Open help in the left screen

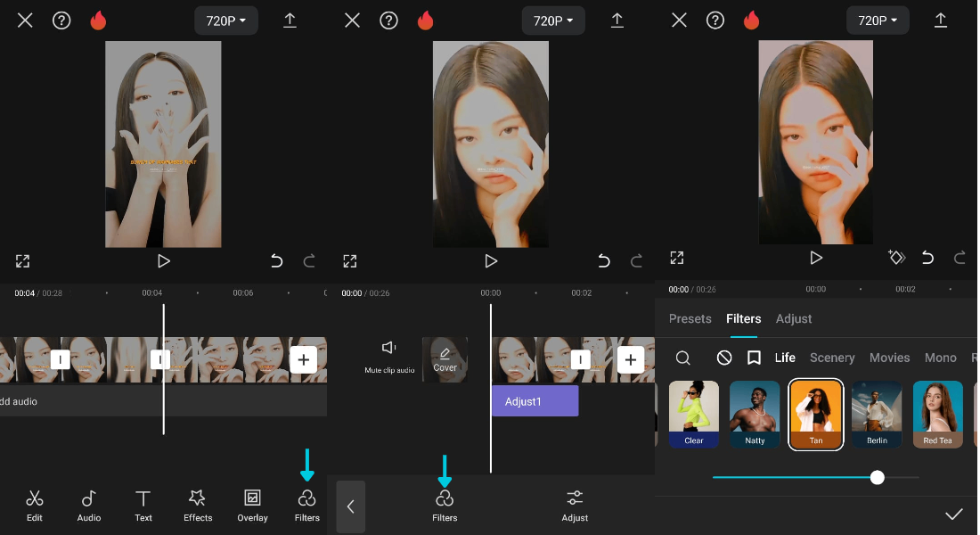click(61, 21)
